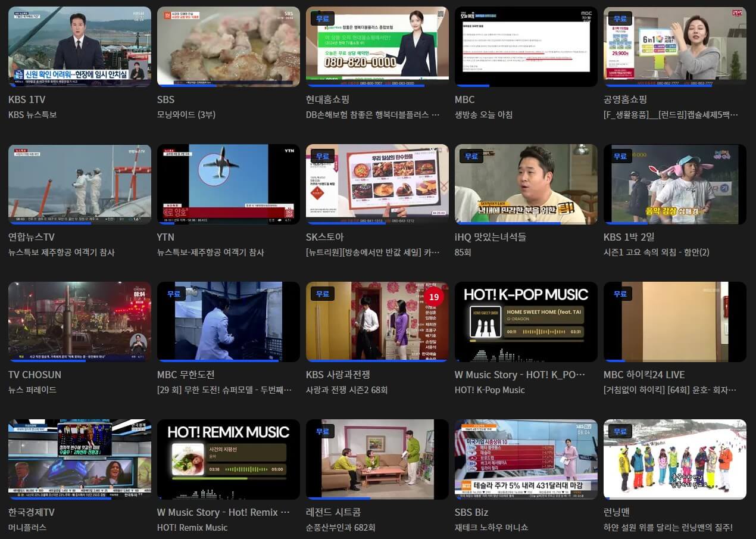Click '사랑과 전쟁 시즌2 68회' text

346,390
